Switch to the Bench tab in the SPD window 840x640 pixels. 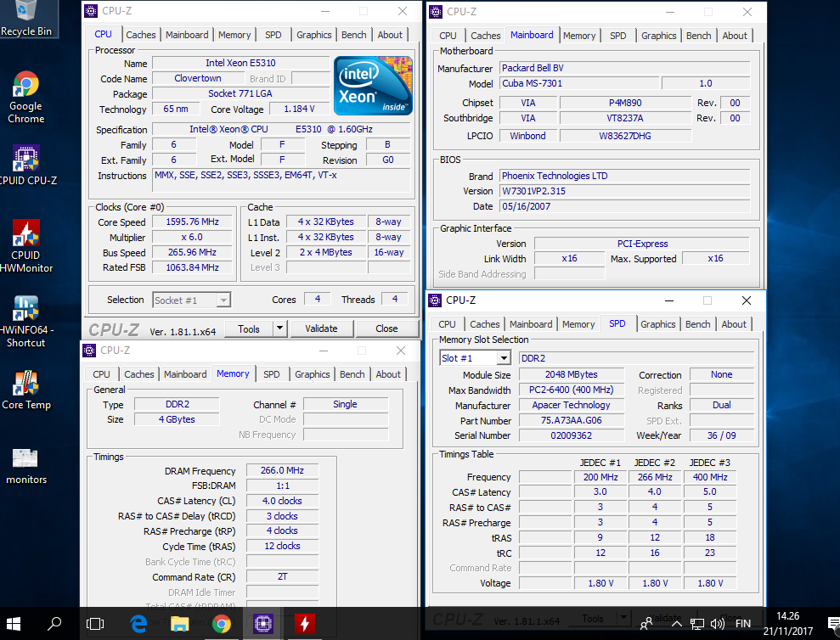[x=697, y=324]
